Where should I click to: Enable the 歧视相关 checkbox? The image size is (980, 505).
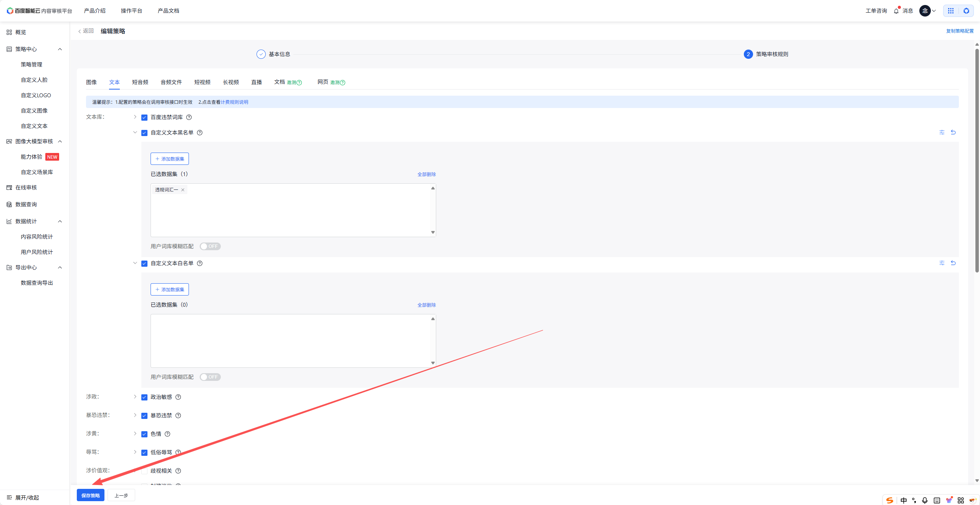(x=144, y=471)
